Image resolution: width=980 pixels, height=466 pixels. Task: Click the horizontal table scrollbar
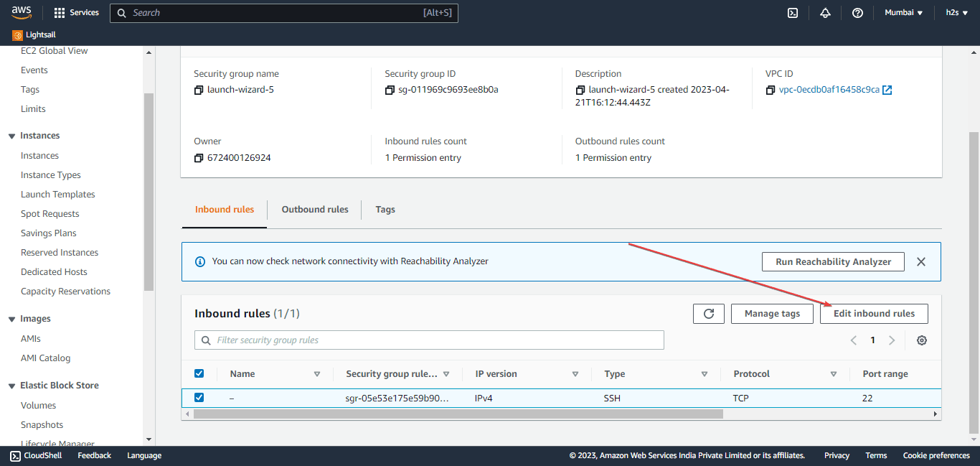point(458,414)
